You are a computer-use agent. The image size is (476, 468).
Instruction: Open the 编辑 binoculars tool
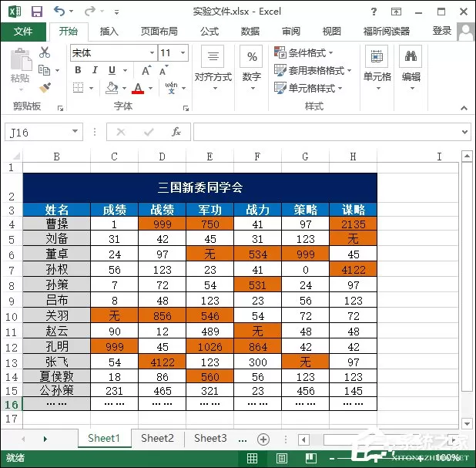click(411, 56)
